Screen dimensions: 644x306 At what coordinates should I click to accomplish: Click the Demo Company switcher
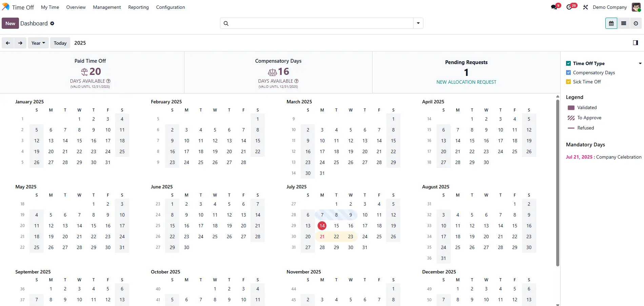pos(609,7)
